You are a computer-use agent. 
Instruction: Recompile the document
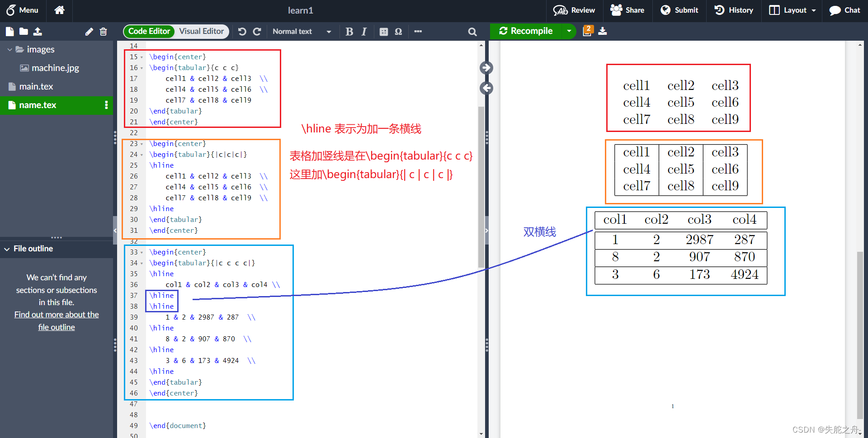point(526,31)
